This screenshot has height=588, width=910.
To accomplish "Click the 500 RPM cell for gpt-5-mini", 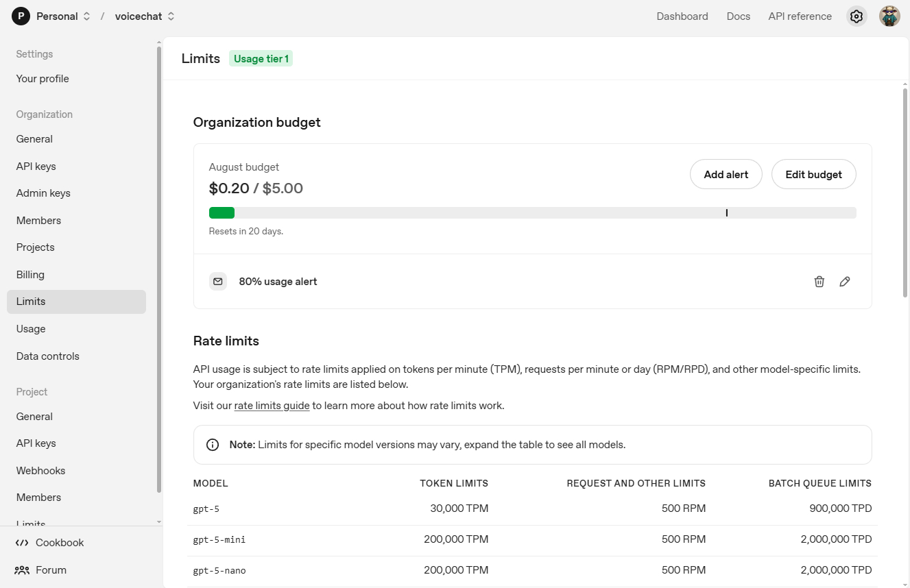I will point(684,539).
